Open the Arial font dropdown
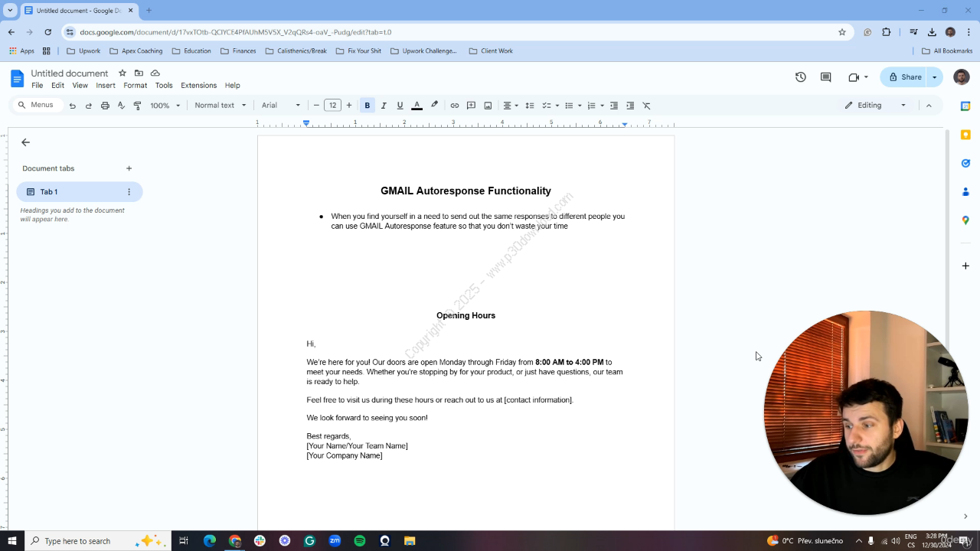 [x=281, y=106]
